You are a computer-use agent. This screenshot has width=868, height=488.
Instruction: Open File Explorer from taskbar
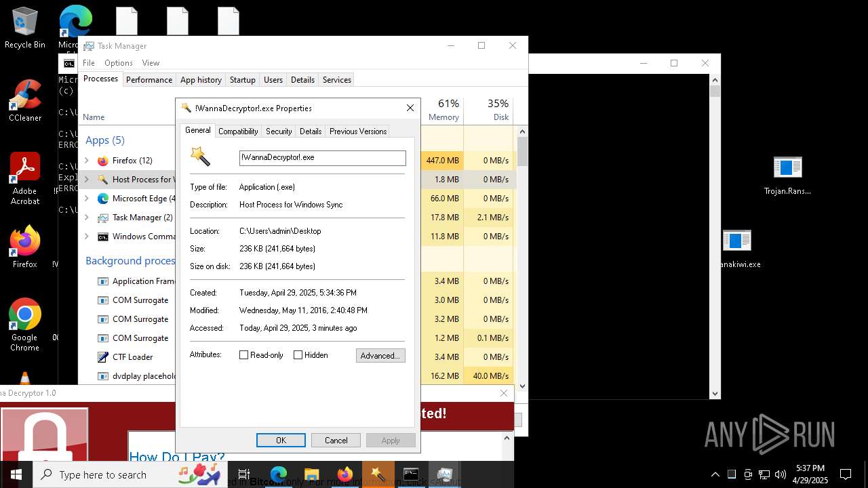pos(311,474)
